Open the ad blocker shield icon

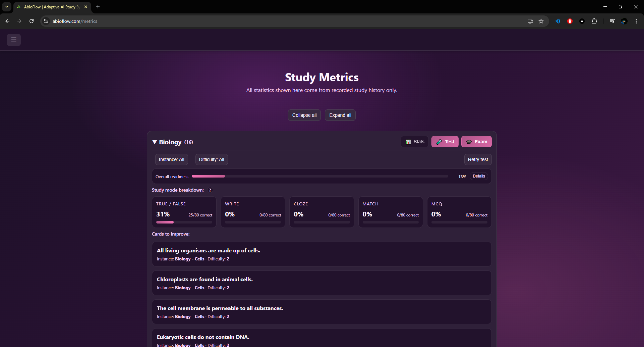tap(570, 21)
